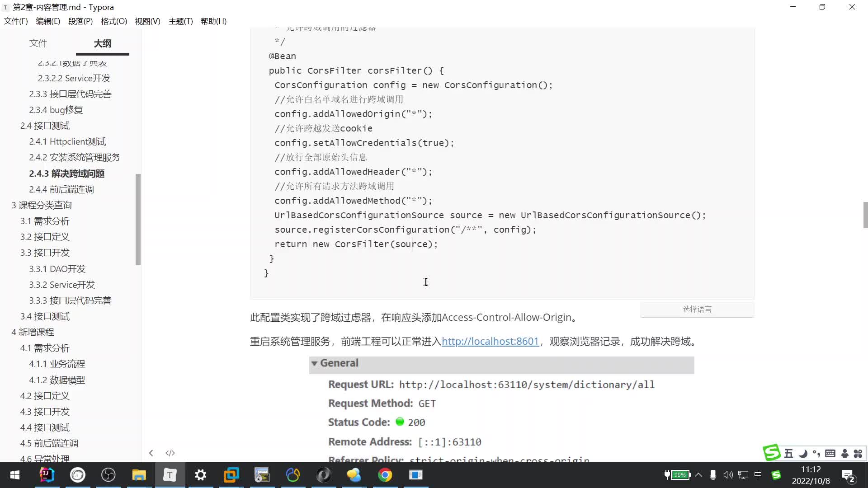Viewport: 868px width, 488px height.
Task: Go to outline item 2.4 接口测试
Action: coord(45,126)
